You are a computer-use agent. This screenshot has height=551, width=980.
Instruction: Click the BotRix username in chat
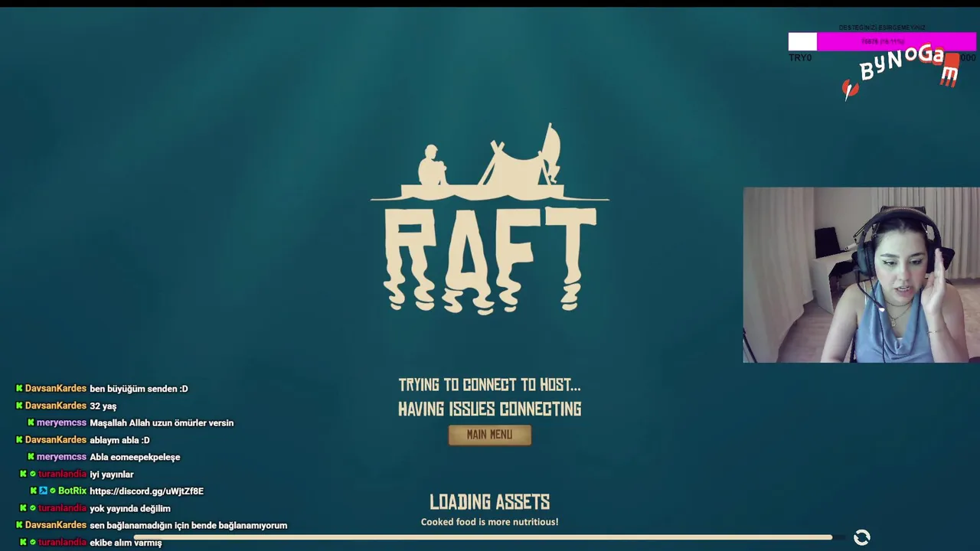pyautogui.click(x=72, y=491)
